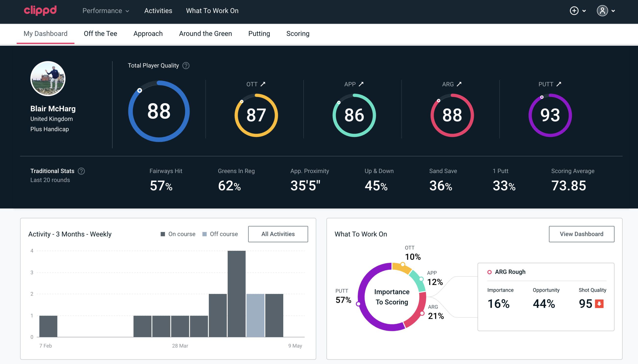Click the View Dashboard button
Screen dimensions: 638x364
[x=581, y=234]
